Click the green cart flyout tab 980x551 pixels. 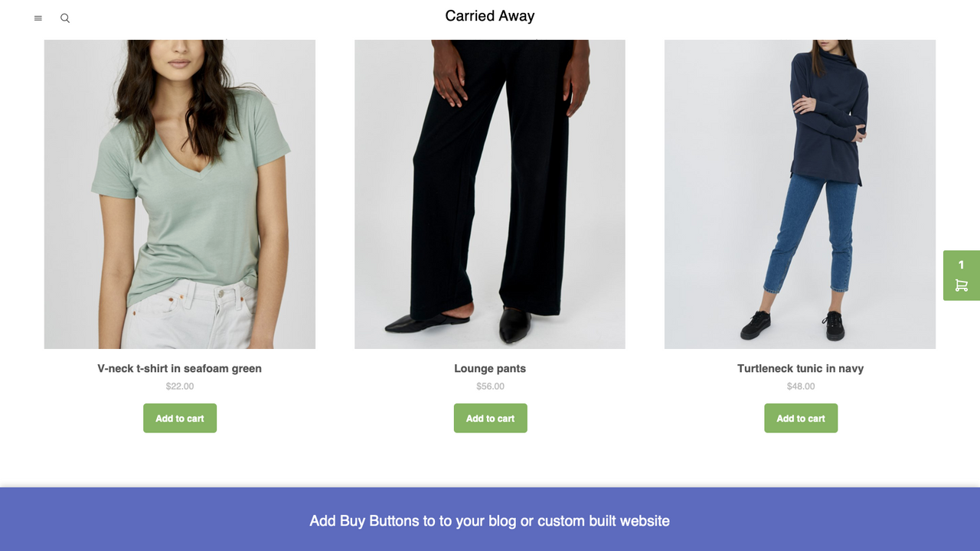pos(961,275)
